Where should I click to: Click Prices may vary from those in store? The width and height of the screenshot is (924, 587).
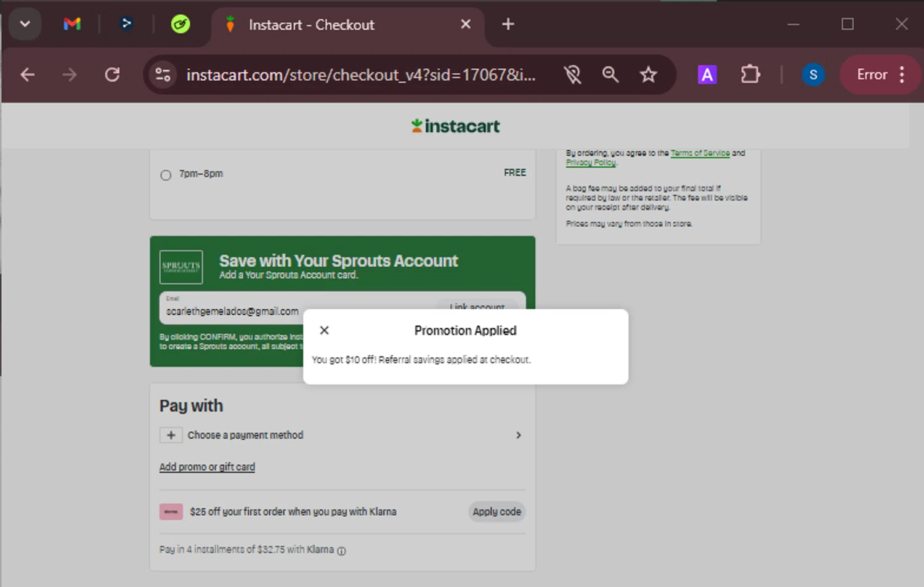pyautogui.click(x=629, y=224)
